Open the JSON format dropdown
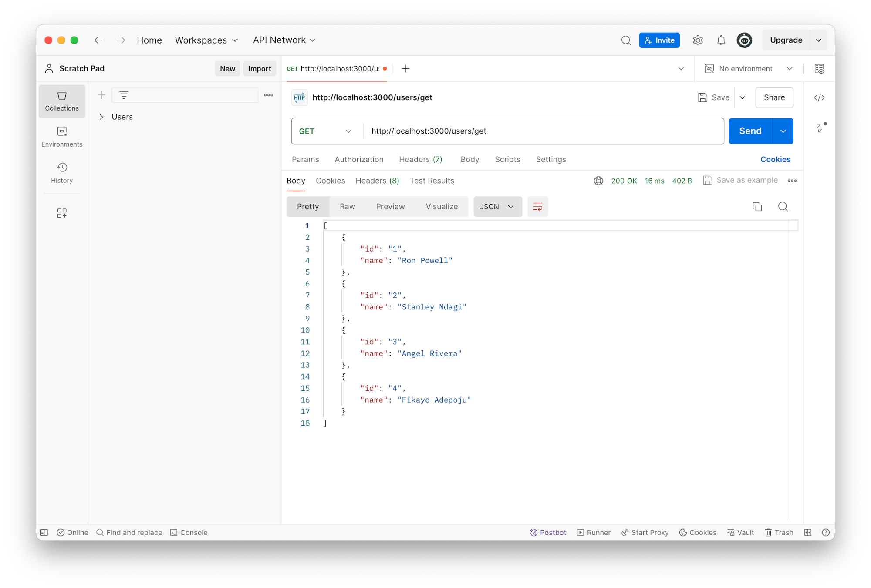871x588 pixels. [497, 206]
